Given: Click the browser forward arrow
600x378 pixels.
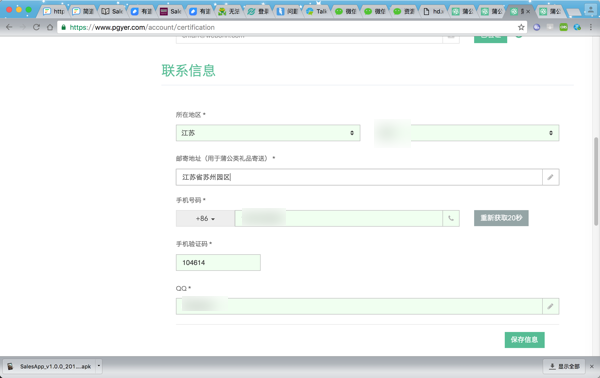Looking at the screenshot, I should click(23, 27).
